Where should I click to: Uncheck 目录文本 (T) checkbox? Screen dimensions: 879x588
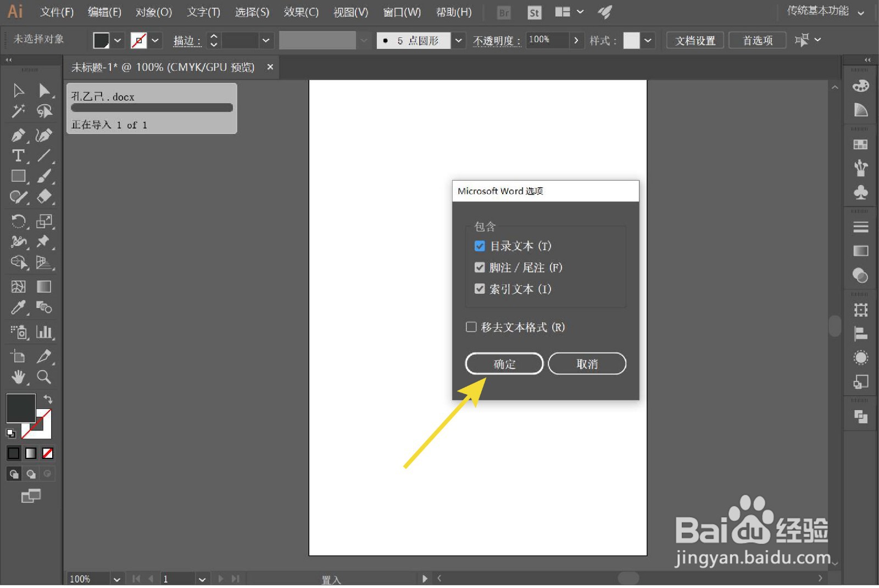[x=480, y=246]
